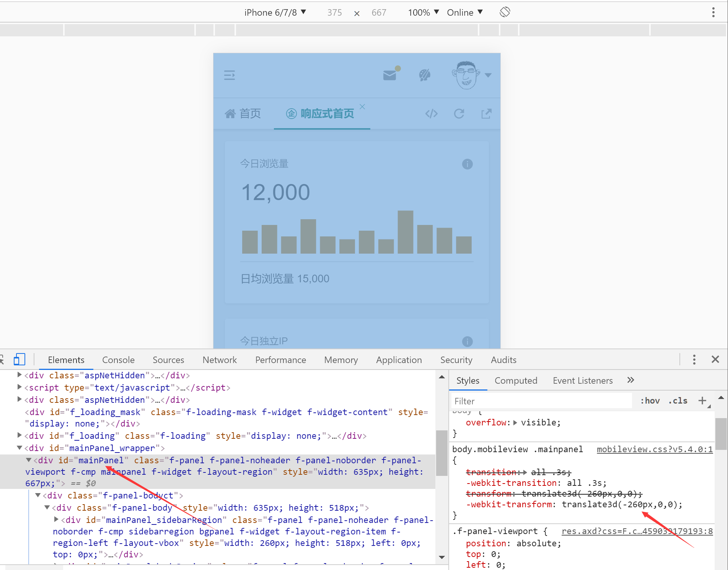The width and height of the screenshot is (728, 570).
Task: Click the 日均浏览量 15,000 text
Action: click(x=285, y=279)
